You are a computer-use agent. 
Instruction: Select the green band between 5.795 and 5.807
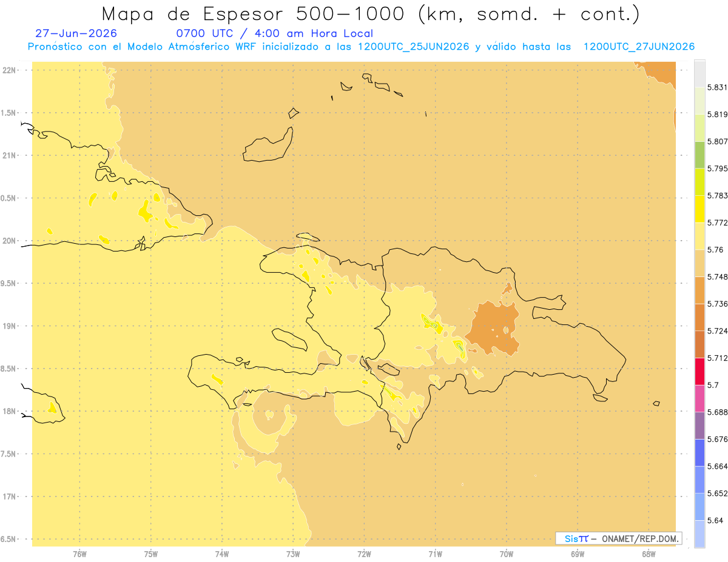click(699, 155)
